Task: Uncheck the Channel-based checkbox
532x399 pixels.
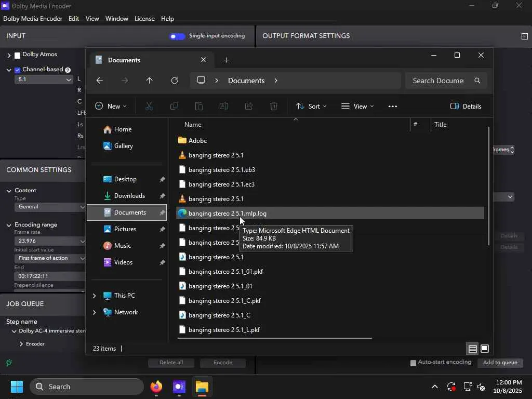Action: click(17, 70)
